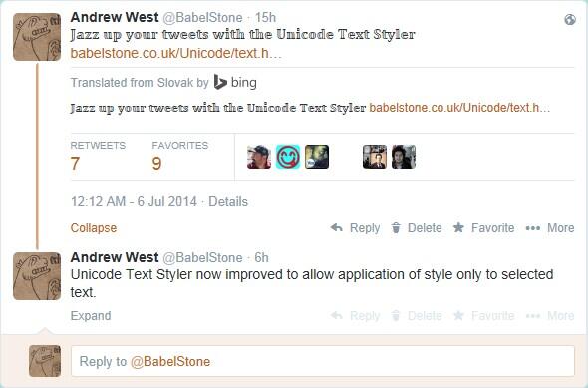
Task: Click the Favorite star on first tweet
Action: [458, 227]
